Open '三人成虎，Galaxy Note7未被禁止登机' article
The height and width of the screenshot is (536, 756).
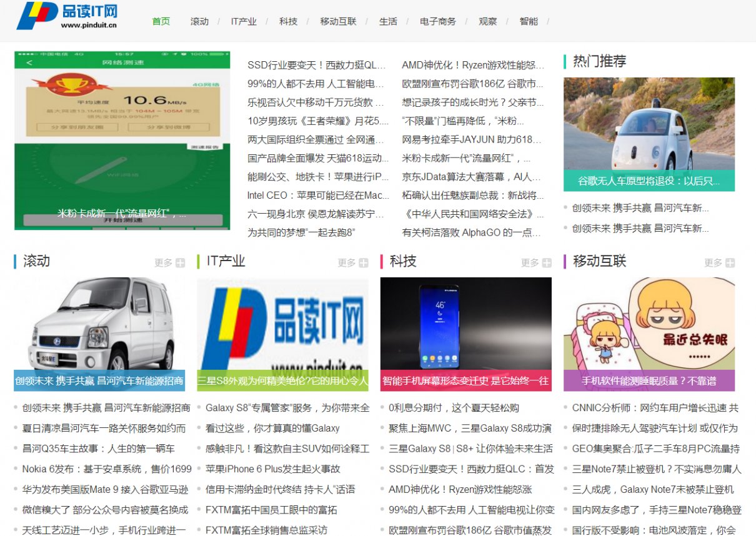tap(653, 490)
